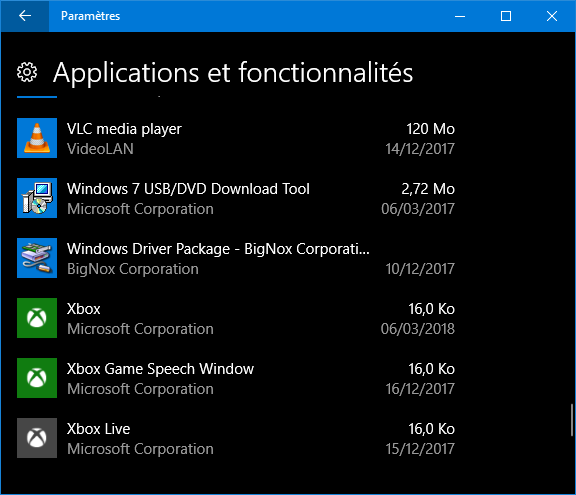Screen dimensions: 576x495
Task: Maximize the Paramètres window
Action: 506,16
